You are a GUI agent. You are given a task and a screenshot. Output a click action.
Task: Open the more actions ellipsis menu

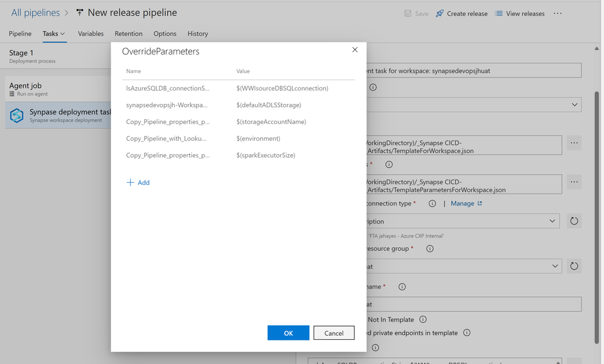(557, 13)
